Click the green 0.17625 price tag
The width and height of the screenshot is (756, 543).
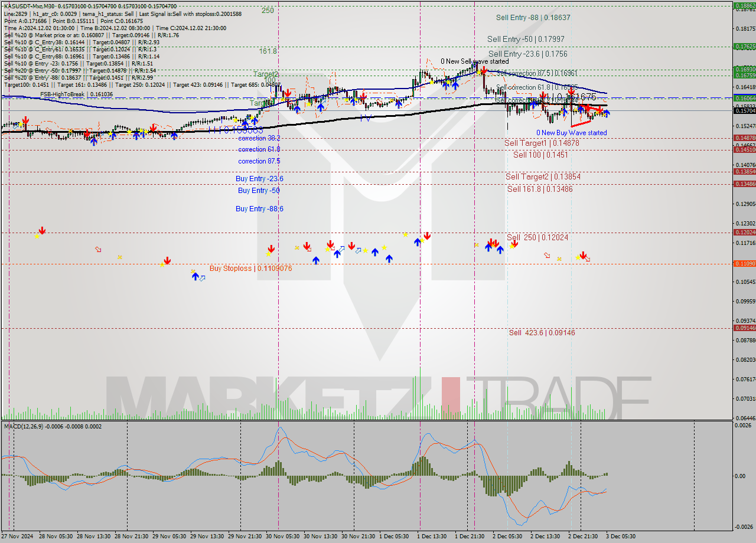click(744, 46)
